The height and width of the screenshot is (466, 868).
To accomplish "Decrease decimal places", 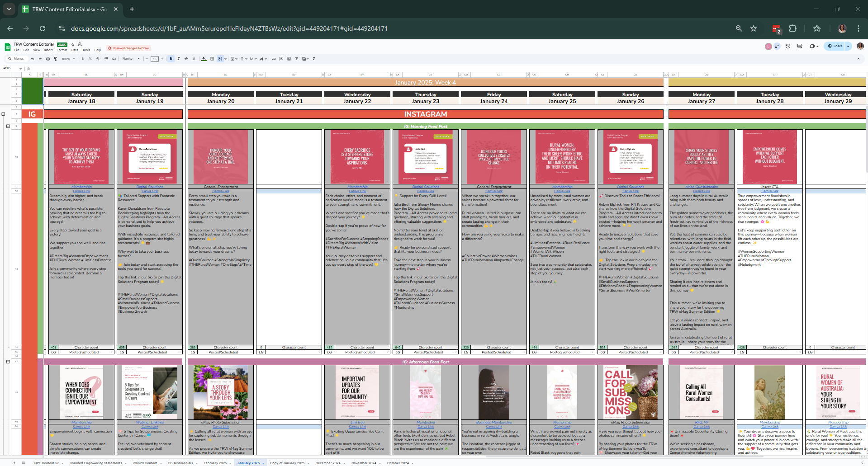I will (x=98, y=59).
